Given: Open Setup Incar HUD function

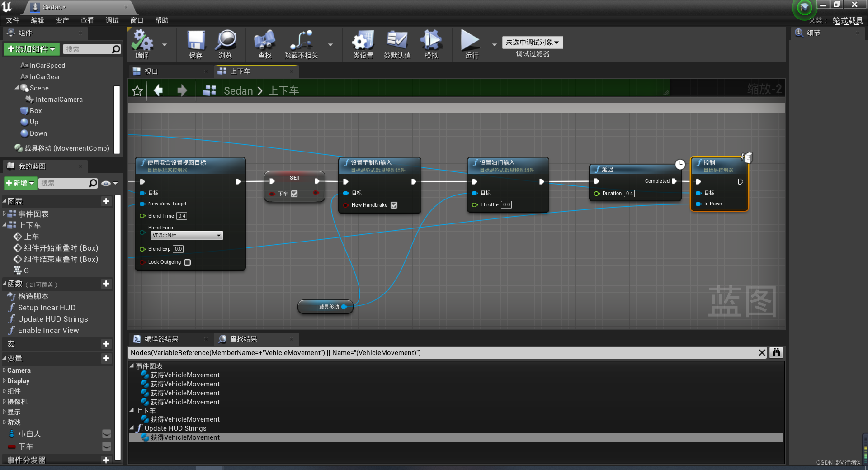Looking at the screenshot, I should (x=47, y=308).
